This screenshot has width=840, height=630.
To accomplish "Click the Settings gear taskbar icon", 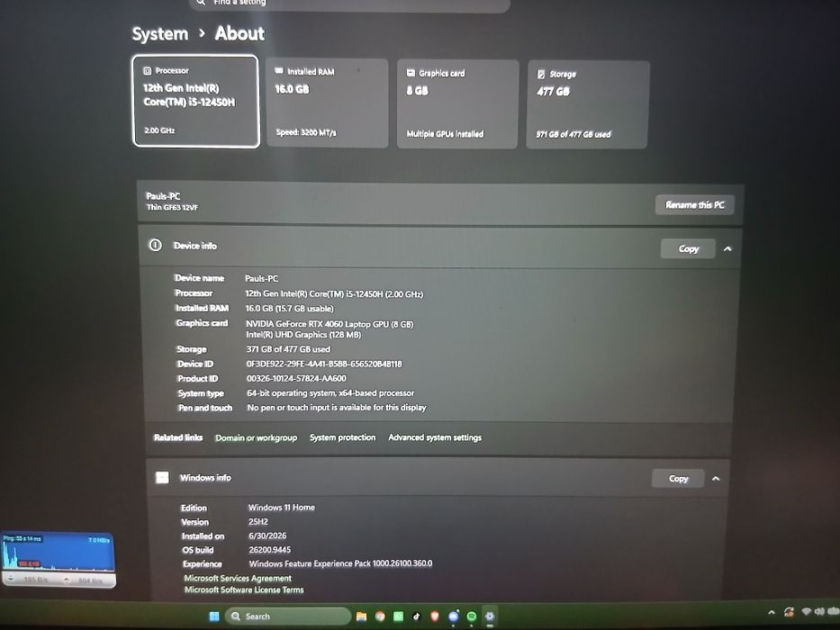I will tap(490, 616).
